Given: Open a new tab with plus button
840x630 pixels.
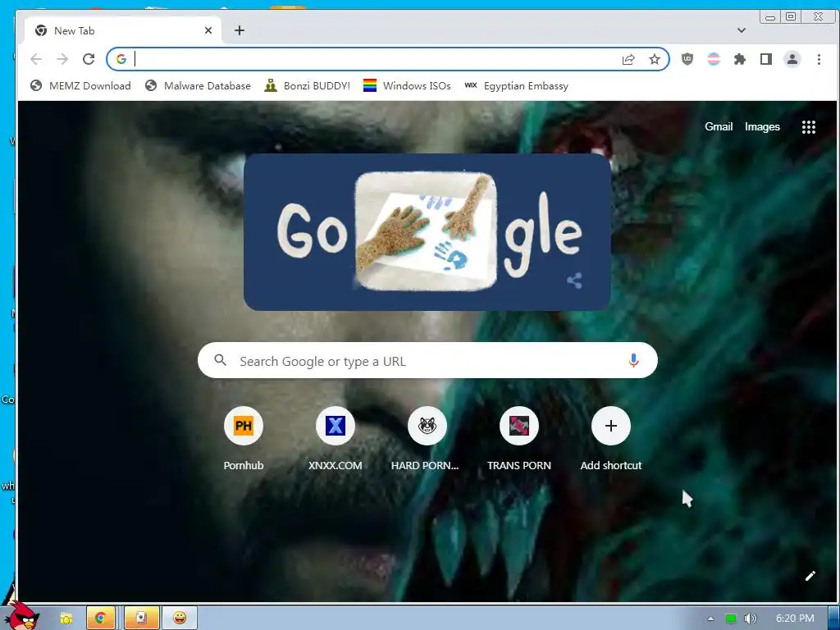Looking at the screenshot, I should pos(240,30).
